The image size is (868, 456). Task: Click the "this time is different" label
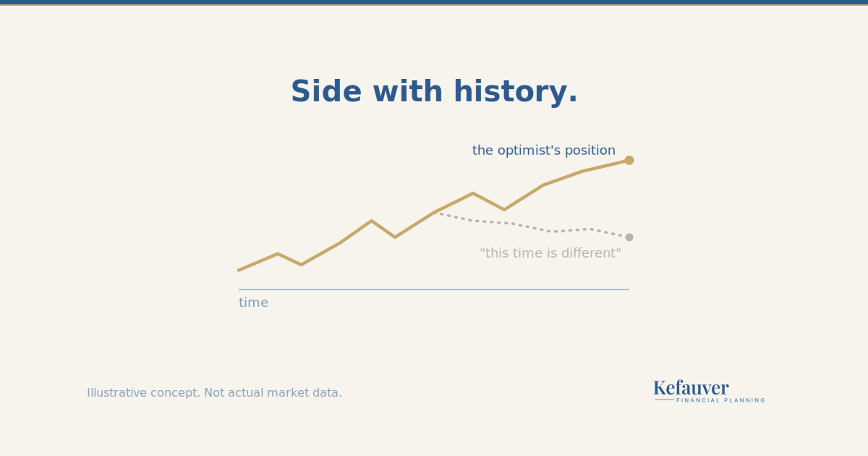point(550,253)
